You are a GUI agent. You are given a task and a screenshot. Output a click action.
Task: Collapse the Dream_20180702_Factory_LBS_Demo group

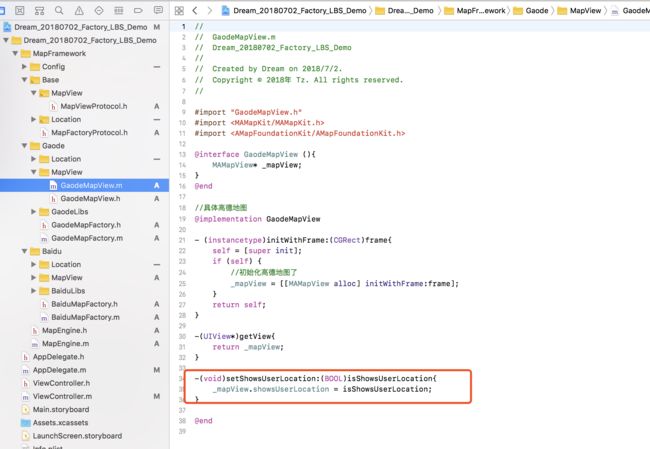coord(6,40)
